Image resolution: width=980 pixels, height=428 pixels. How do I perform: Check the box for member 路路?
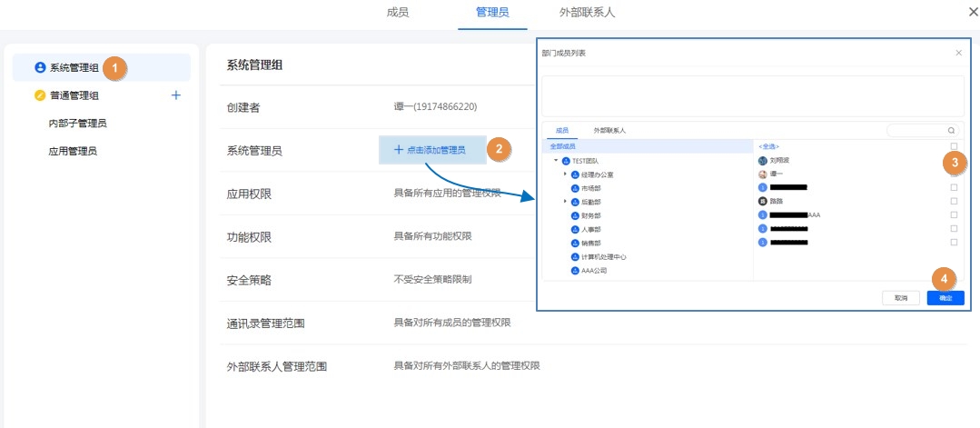tap(954, 201)
